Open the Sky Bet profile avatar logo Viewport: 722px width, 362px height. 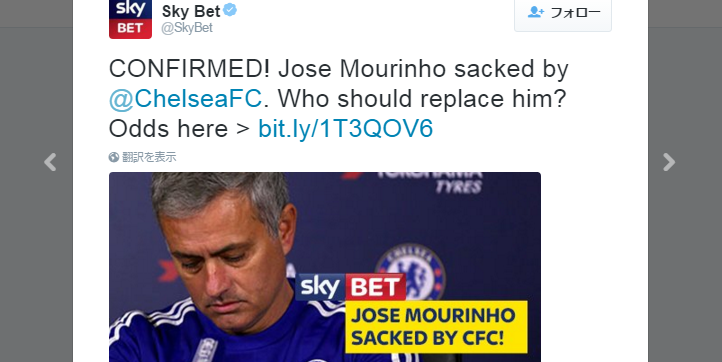pos(130,19)
